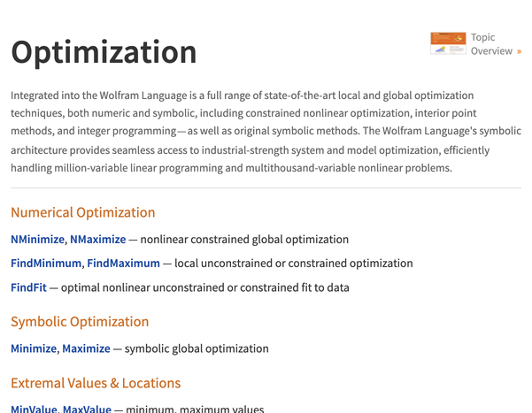
Task: Open the FindFit documentation link
Action: click(x=28, y=287)
